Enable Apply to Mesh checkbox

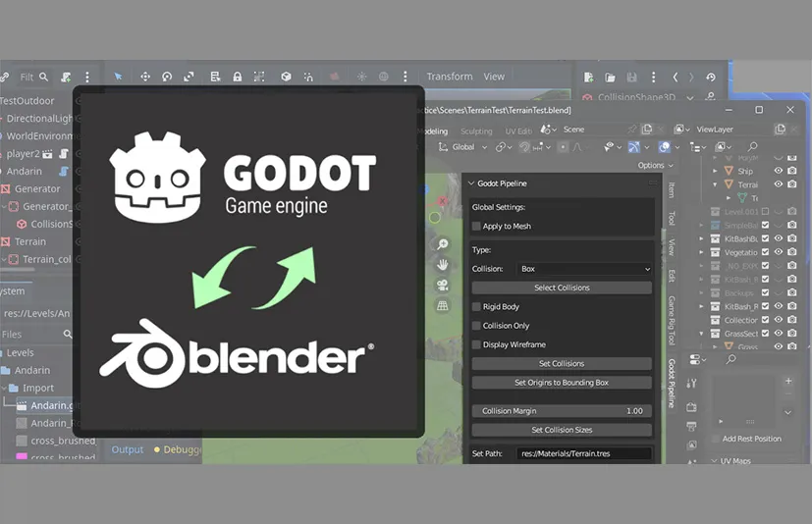(476, 227)
